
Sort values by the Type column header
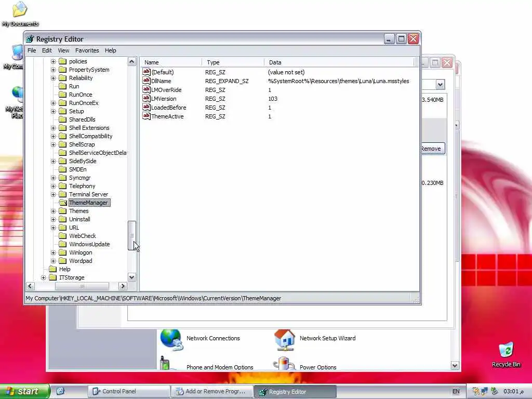(233, 62)
